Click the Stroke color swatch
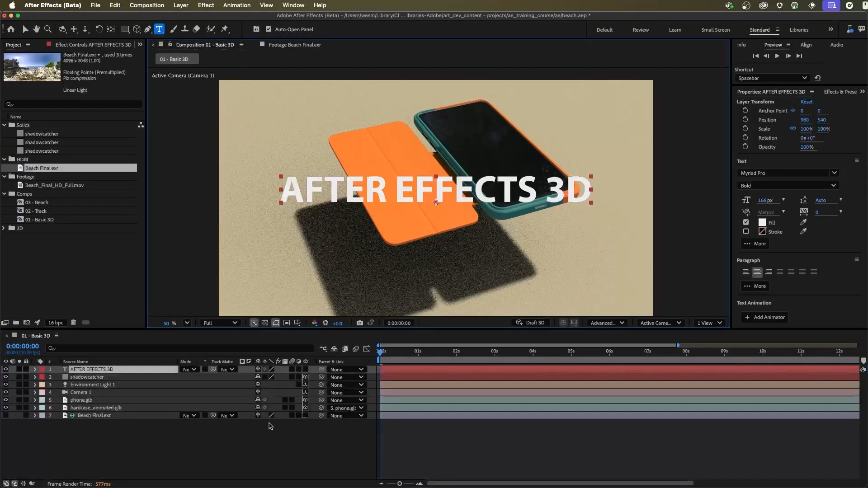The width and height of the screenshot is (868, 488). (762, 231)
